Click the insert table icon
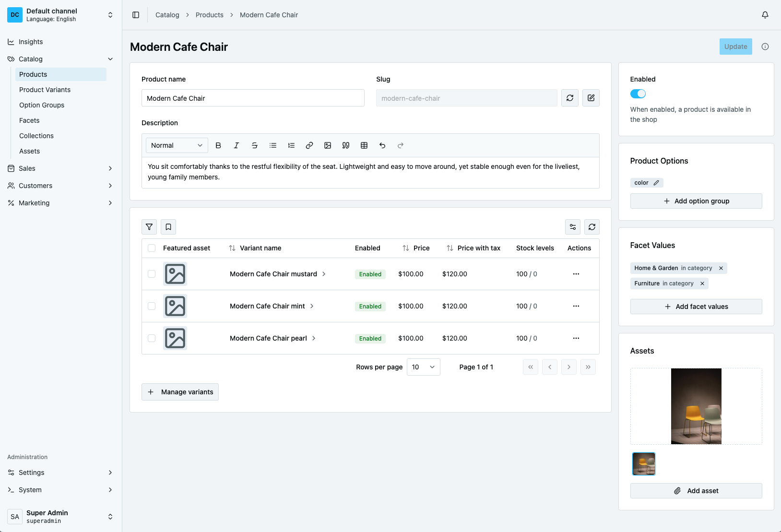The width and height of the screenshot is (781, 532). tap(364, 145)
